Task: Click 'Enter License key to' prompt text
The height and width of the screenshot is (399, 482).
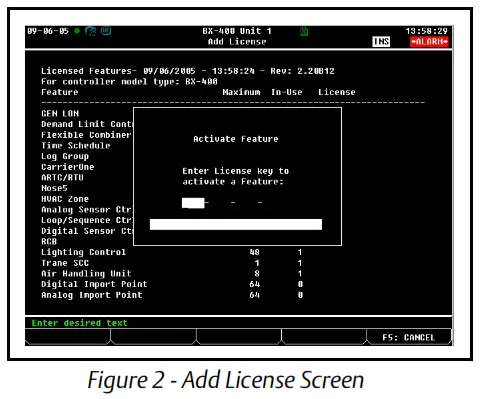Action: click(236, 171)
